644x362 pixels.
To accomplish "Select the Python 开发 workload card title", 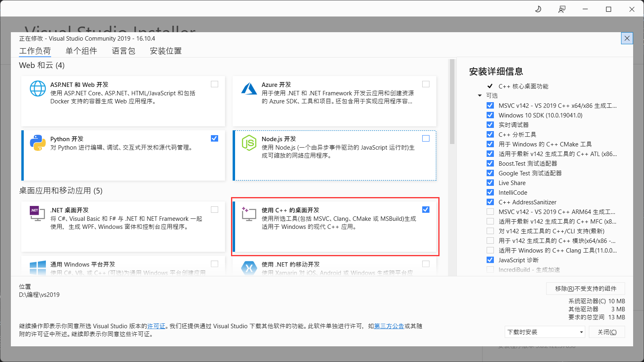I will (x=67, y=139).
